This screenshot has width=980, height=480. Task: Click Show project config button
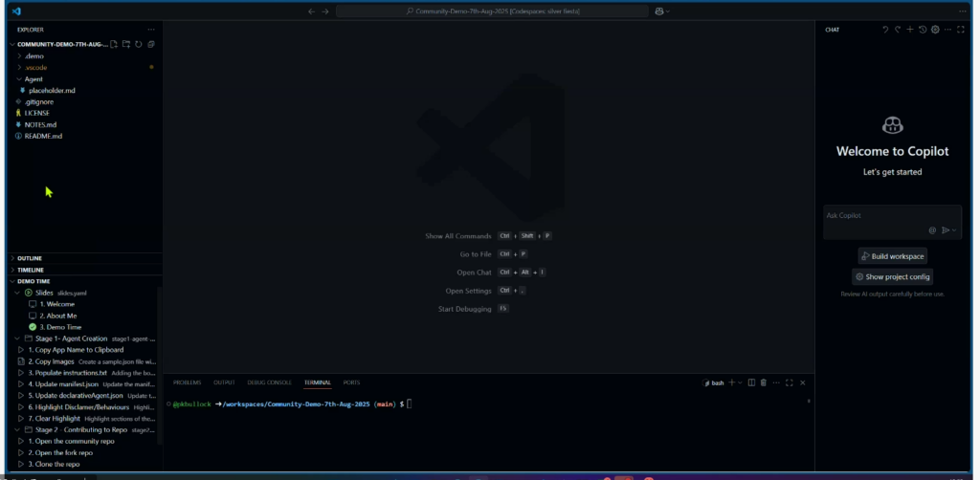[x=892, y=276]
